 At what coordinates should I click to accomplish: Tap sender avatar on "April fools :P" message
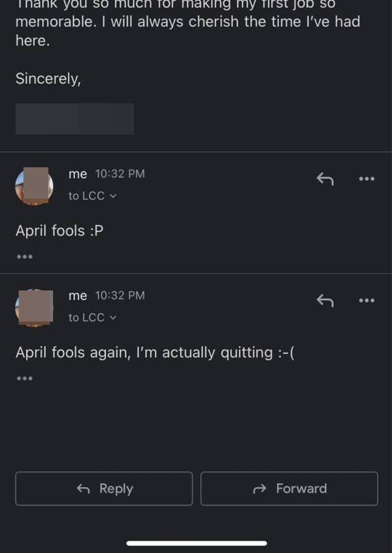[34, 186]
